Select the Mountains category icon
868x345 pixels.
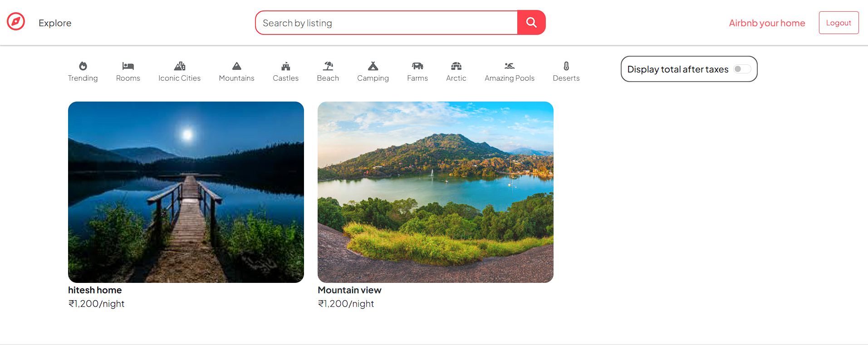[236, 66]
